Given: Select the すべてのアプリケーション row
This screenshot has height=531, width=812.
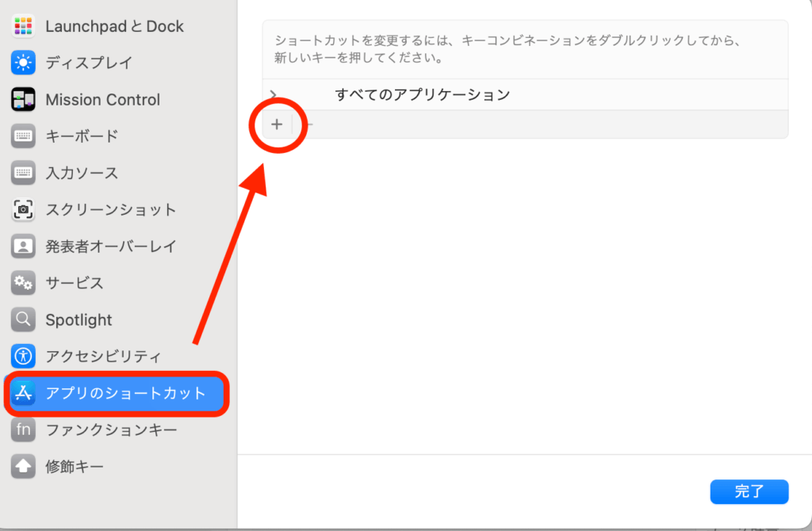Looking at the screenshot, I should pyautogui.click(x=422, y=95).
